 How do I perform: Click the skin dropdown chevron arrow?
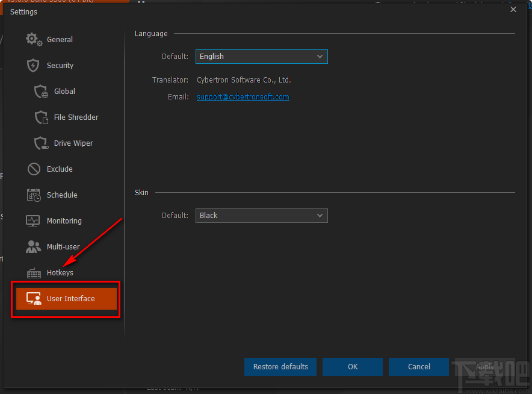coord(320,216)
